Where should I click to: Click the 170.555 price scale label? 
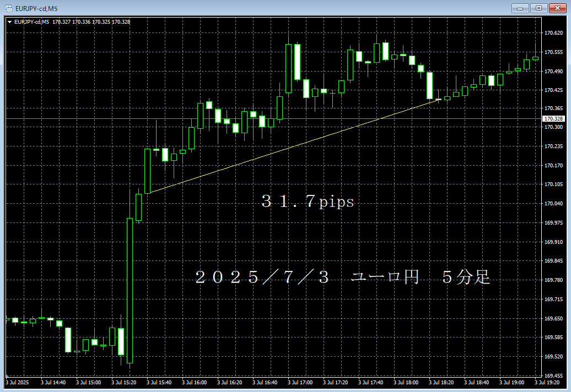[x=553, y=52]
